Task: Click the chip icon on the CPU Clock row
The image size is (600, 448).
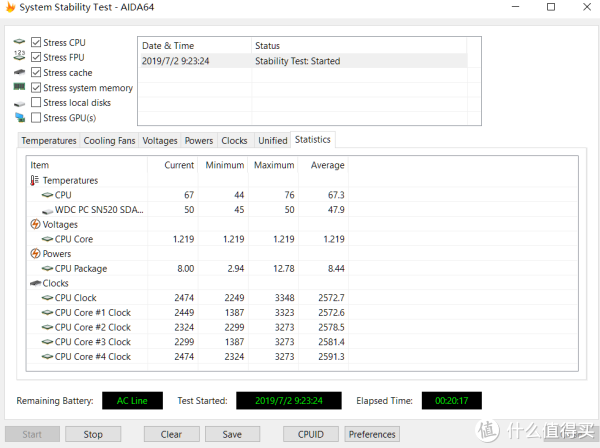Action: tap(47, 298)
